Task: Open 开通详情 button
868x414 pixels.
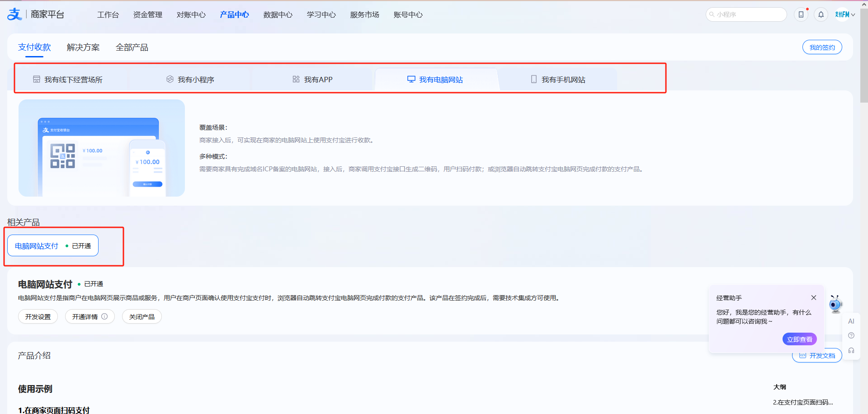Action: [x=90, y=316]
